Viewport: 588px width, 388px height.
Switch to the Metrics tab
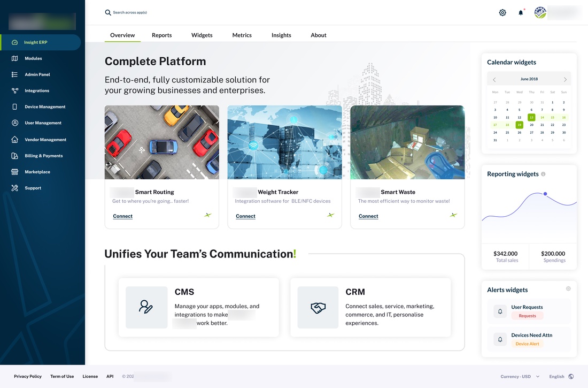click(242, 35)
